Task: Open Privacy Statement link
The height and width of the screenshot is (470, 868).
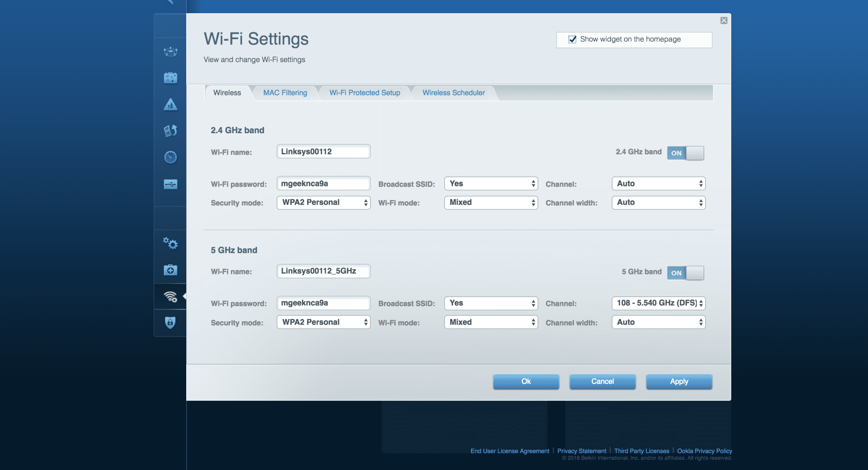Action: point(581,451)
